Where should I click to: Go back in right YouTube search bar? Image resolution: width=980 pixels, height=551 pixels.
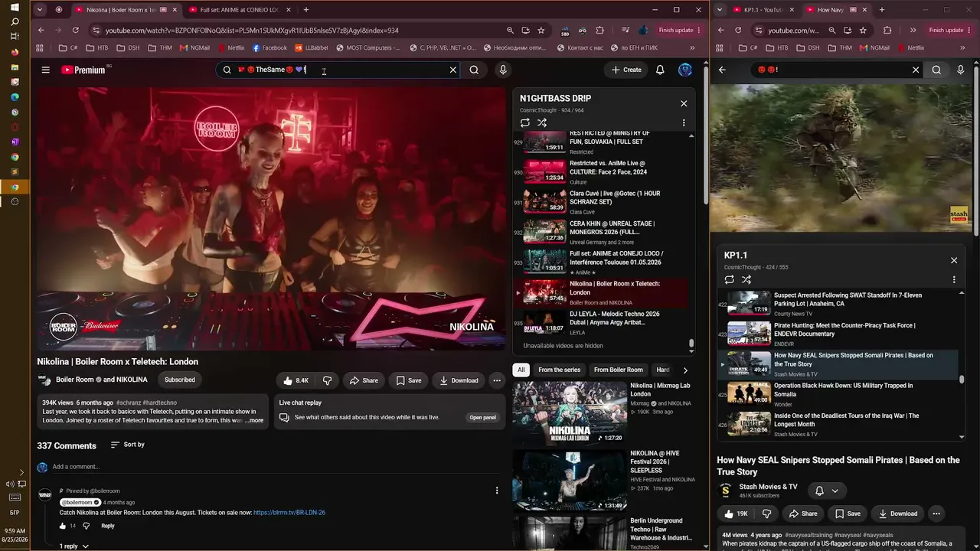pos(722,70)
